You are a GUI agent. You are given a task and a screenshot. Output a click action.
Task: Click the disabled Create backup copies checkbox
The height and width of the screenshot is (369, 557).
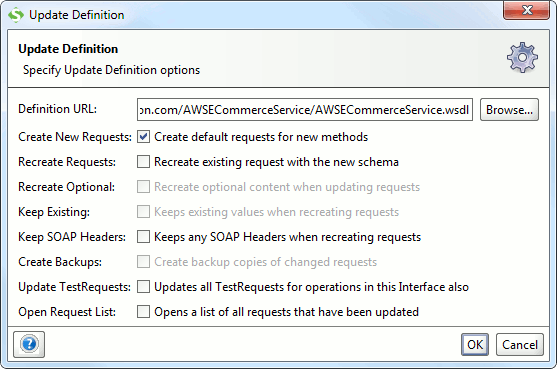[144, 262]
